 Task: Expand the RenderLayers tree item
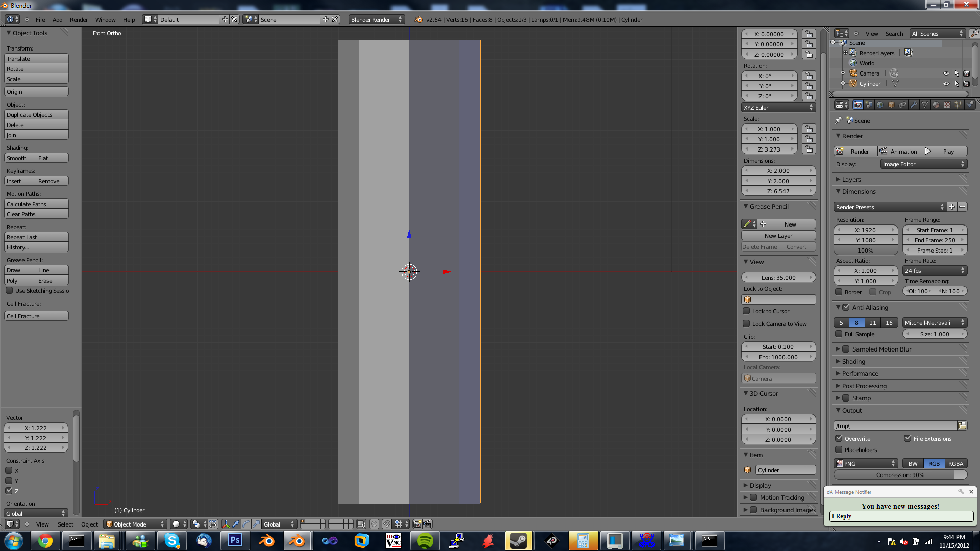pos(845,53)
